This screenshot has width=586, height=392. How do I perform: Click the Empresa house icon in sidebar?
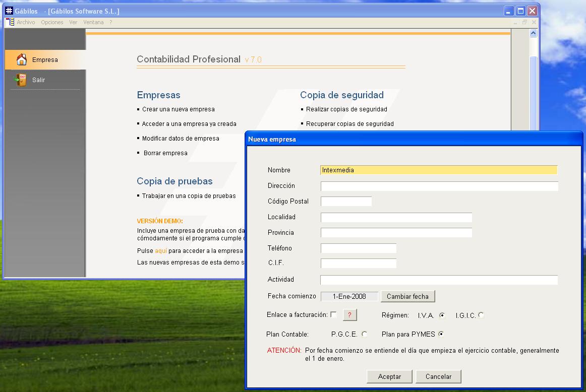pyautogui.click(x=22, y=59)
